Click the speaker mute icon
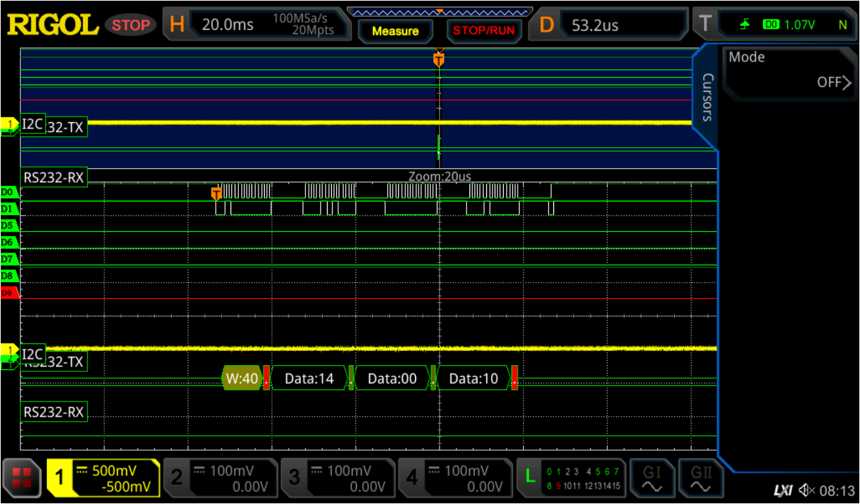The image size is (860, 504). [x=806, y=490]
